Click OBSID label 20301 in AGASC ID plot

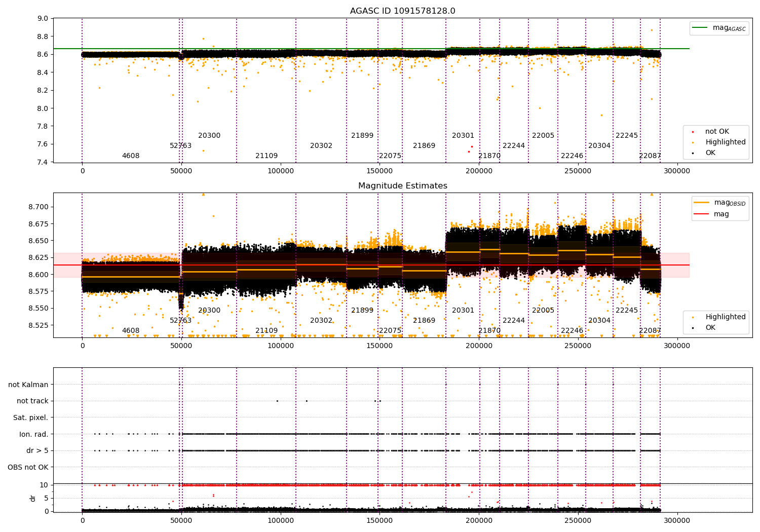click(x=463, y=136)
